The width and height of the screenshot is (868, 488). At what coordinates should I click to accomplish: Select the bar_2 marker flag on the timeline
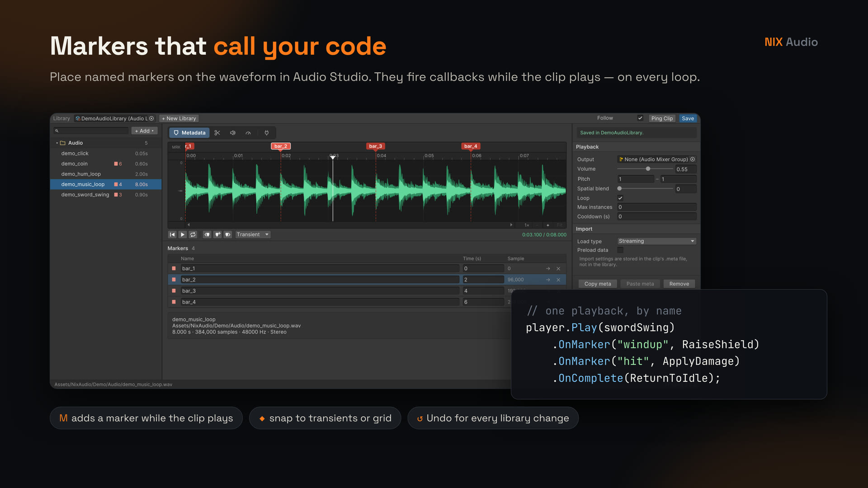[x=281, y=146]
